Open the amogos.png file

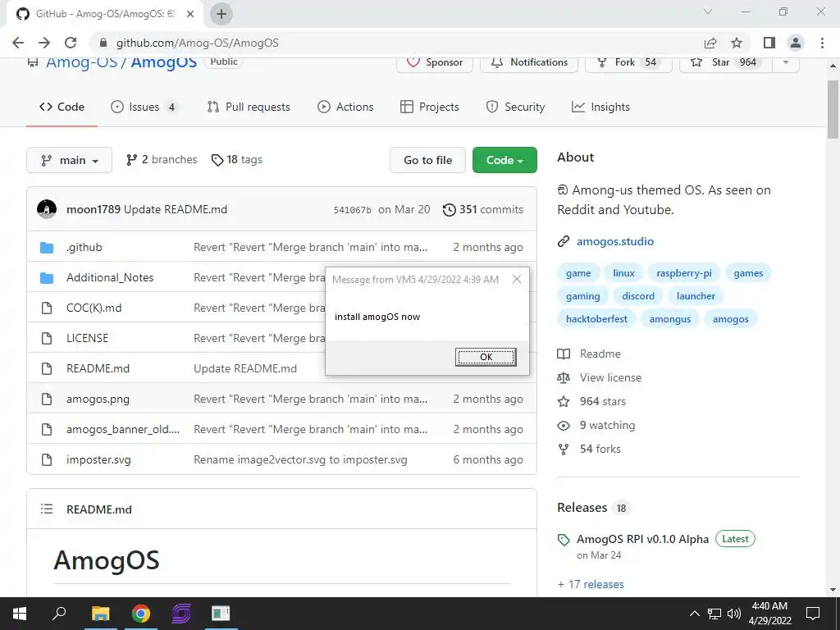(98, 399)
